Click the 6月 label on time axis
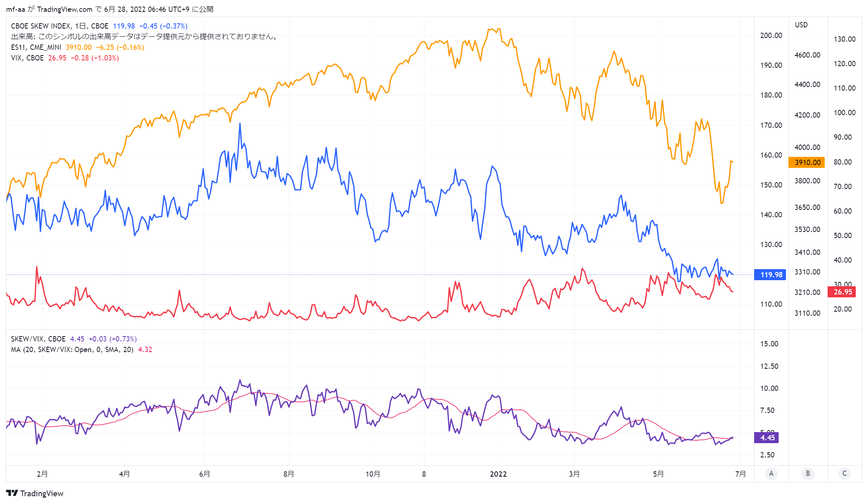Screen dimensions: 868x504 [x=204, y=474]
